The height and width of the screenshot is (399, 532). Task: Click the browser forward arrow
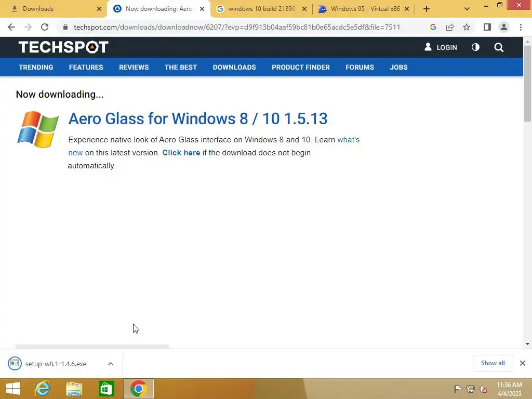(x=28, y=27)
